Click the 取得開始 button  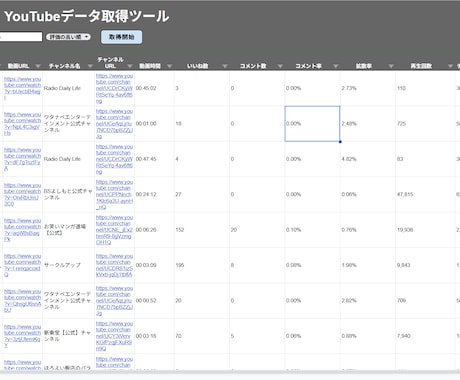coord(122,37)
